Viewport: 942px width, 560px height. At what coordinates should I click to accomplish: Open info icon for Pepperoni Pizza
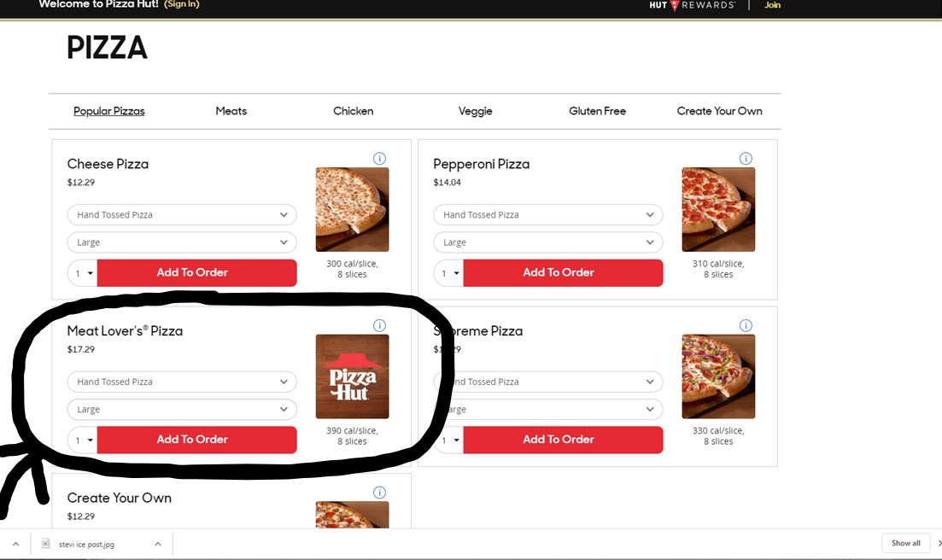pyautogui.click(x=746, y=159)
